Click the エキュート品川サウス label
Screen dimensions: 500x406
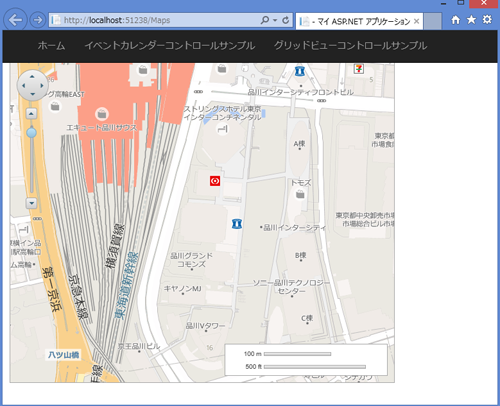pyautogui.click(x=102, y=128)
